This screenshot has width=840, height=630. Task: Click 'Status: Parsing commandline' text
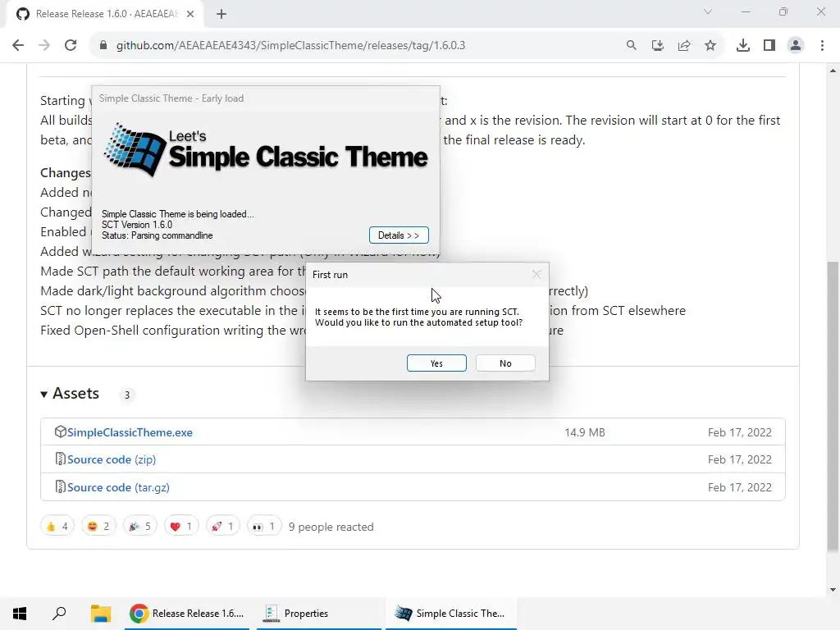[x=157, y=235]
